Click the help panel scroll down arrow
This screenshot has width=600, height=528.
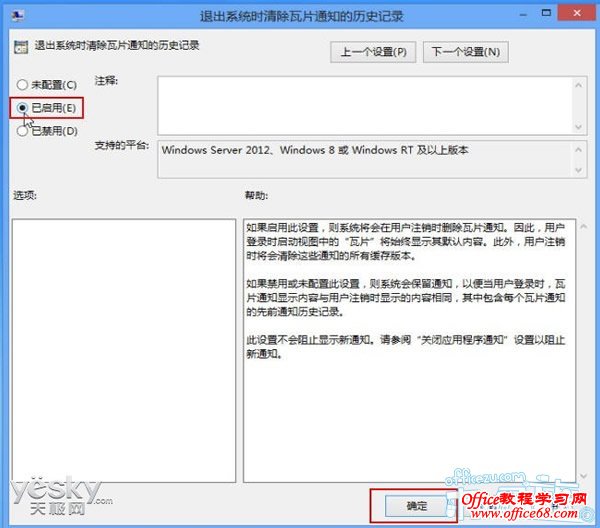tap(584, 476)
